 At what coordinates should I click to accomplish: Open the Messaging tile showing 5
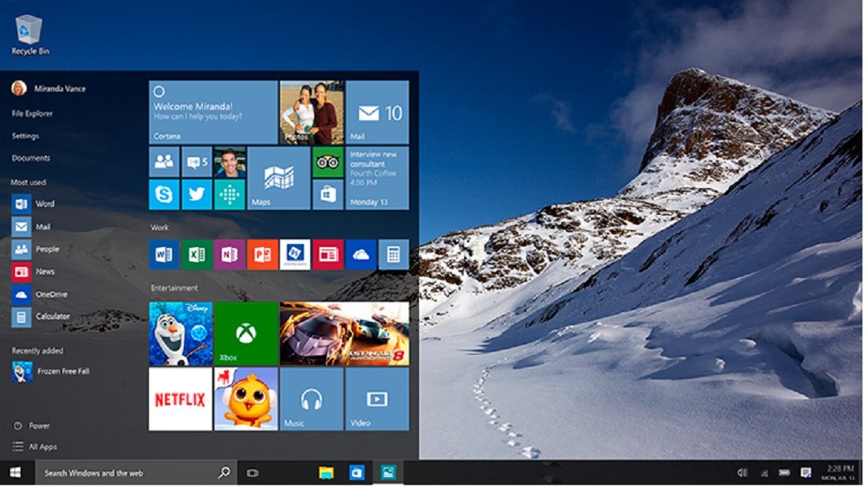[x=196, y=161]
